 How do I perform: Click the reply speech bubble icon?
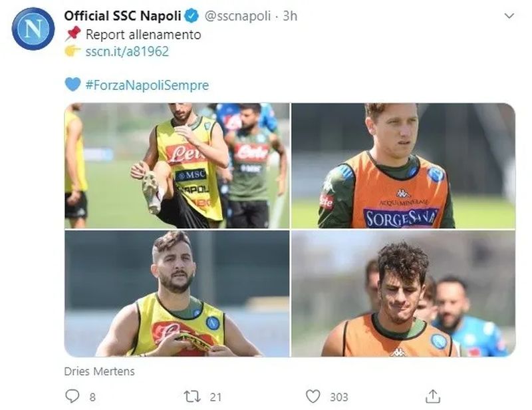click(x=74, y=396)
